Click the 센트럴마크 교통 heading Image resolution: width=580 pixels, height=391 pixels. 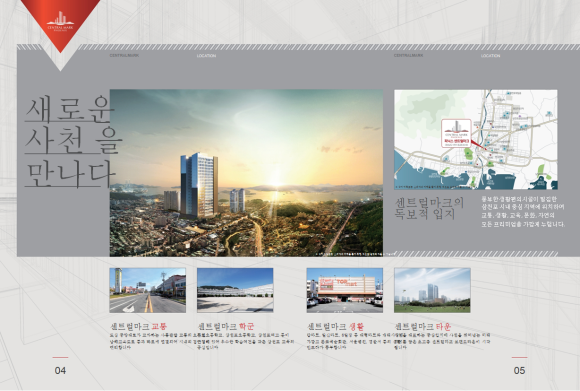(x=139, y=326)
